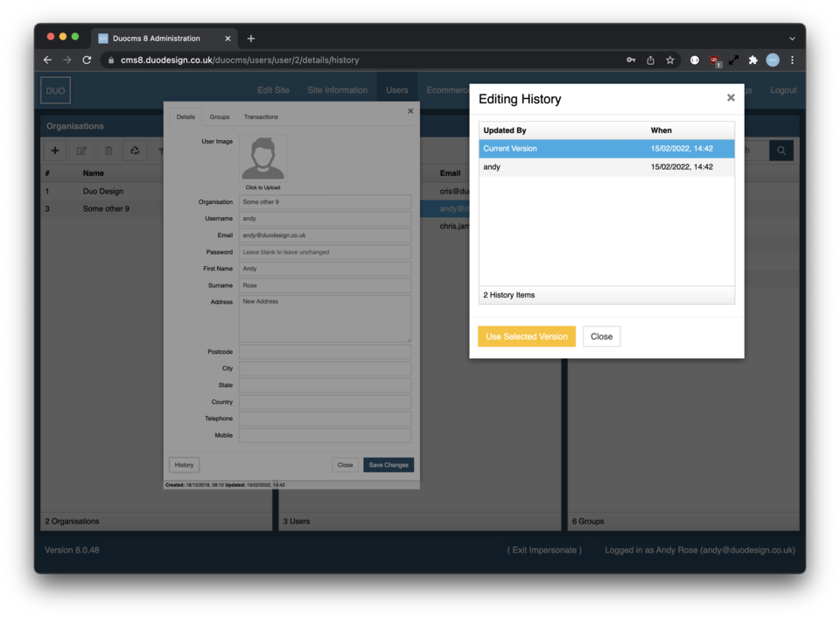Viewport: 840px width, 619px height.
Task: Open the browser extensions puzzle icon
Action: (x=752, y=60)
